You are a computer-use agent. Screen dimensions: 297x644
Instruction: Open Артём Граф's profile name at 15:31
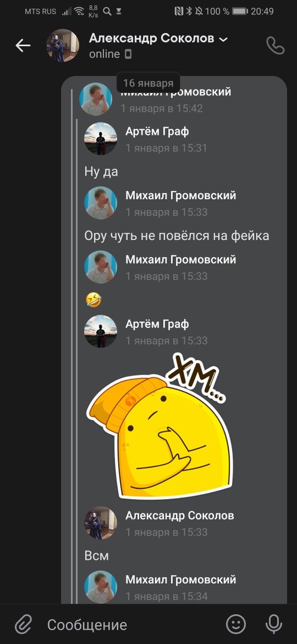(x=157, y=132)
